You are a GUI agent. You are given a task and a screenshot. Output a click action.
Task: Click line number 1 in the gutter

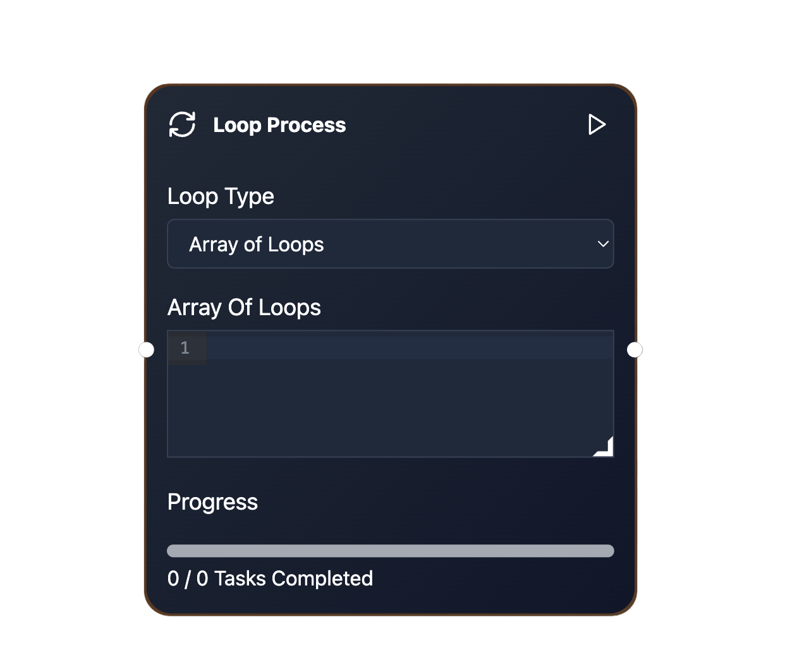[x=185, y=348]
